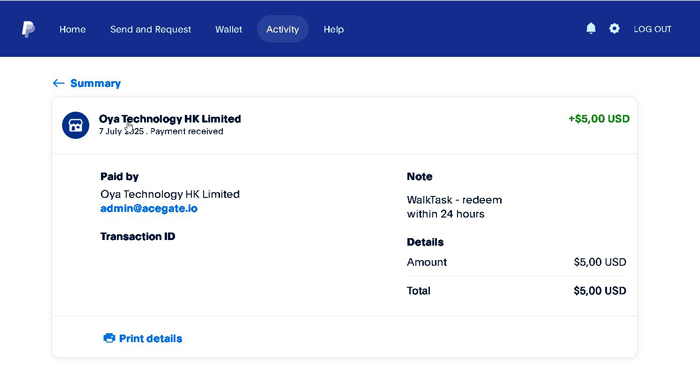Click payer name under Paid by

[170, 194]
